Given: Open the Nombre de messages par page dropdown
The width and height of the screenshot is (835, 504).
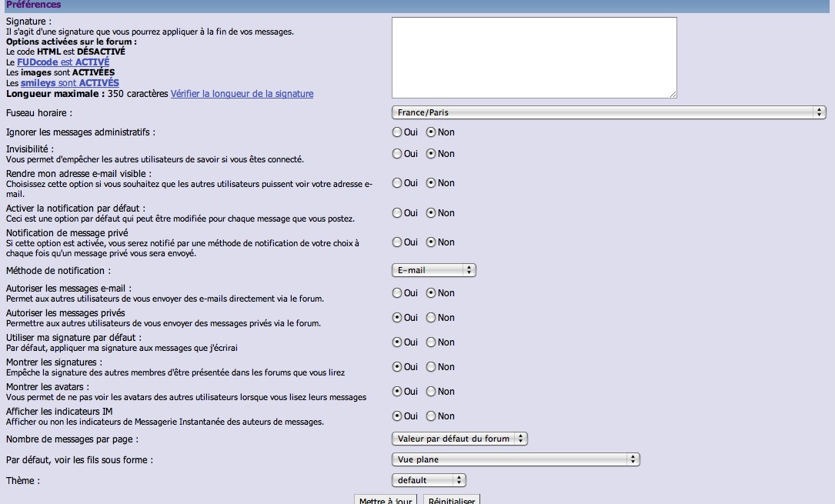Looking at the screenshot, I should click(459, 439).
